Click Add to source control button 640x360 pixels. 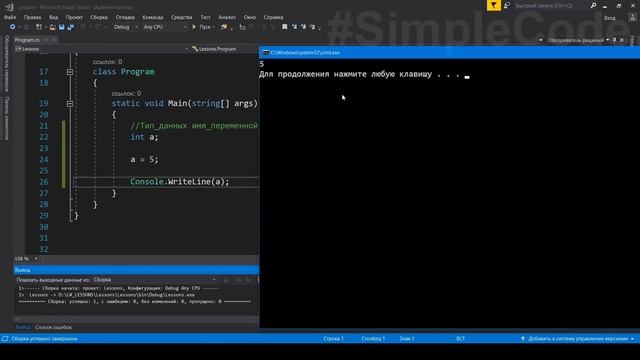coord(578,339)
